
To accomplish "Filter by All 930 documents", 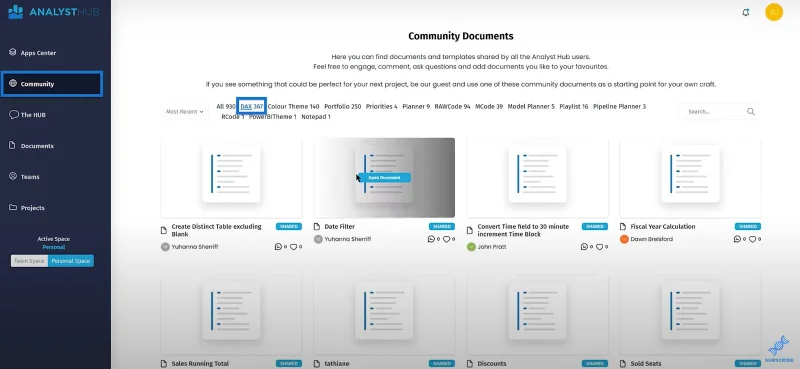I will pyautogui.click(x=226, y=106).
